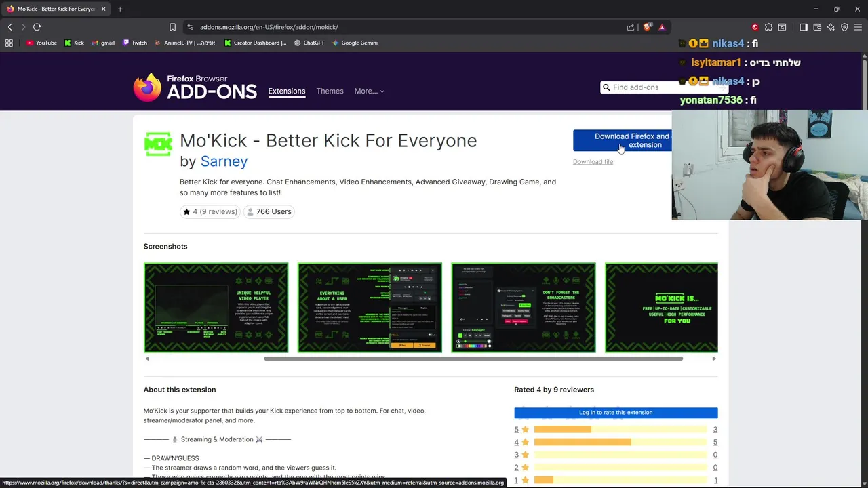Image resolution: width=868 pixels, height=488 pixels.
Task: Open Google Gemini bookmark
Action: (355, 43)
